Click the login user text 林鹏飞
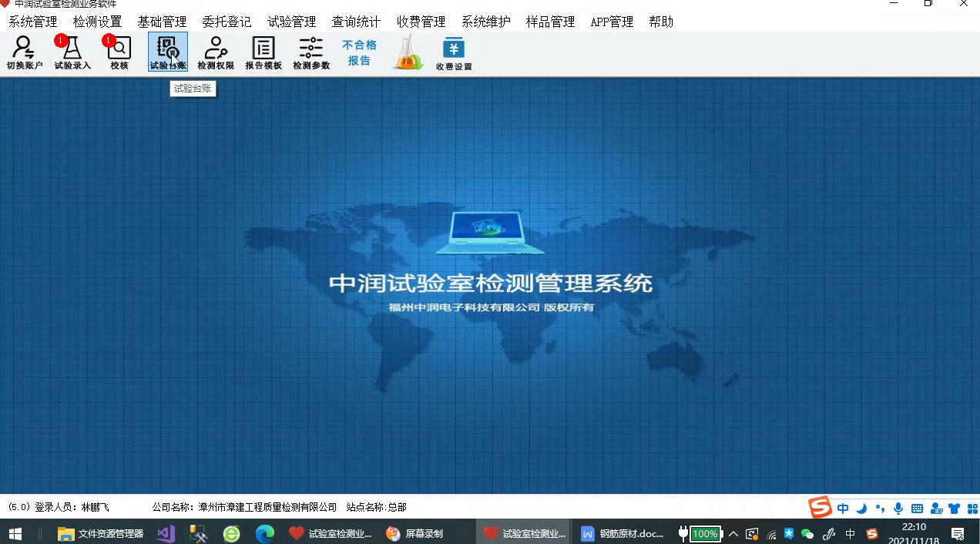 [96, 507]
